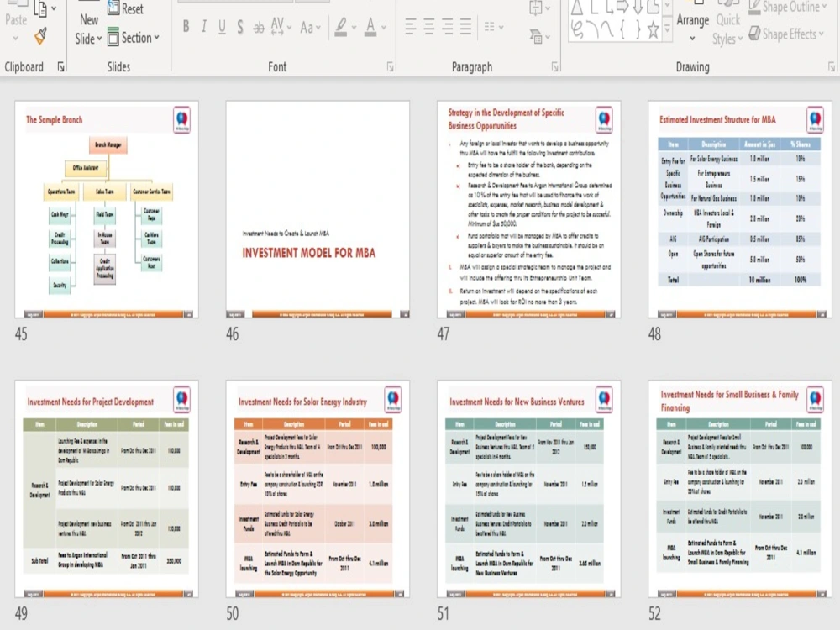Select slide 45 The Sample Branch

pyautogui.click(x=107, y=209)
